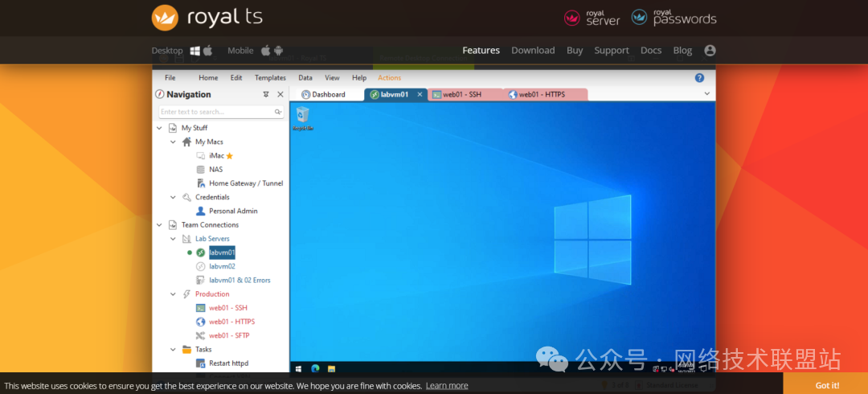Open the Royal Passwords product link
Screen dimensions: 868x394
[674, 18]
